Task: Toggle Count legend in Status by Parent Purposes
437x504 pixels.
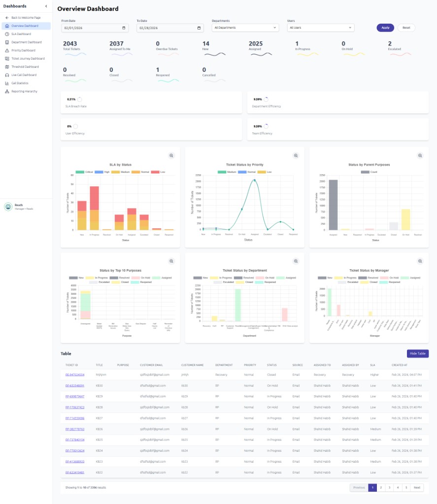Action: click(370, 172)
